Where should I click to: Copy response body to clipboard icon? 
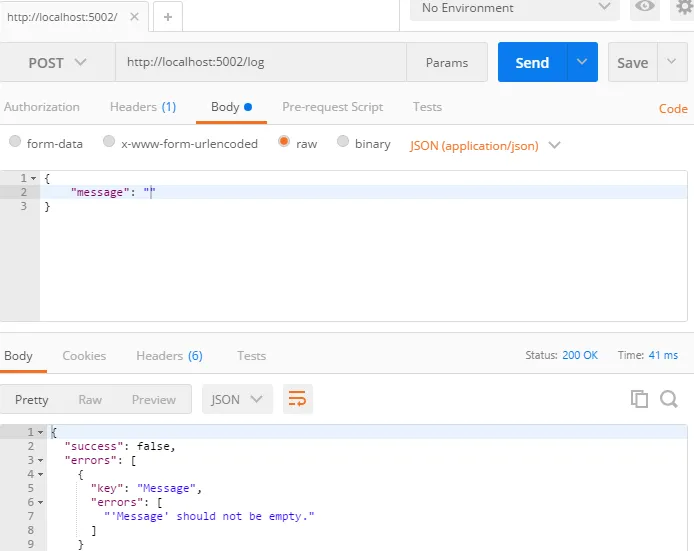pyautogui.click(x=639, y=399)
